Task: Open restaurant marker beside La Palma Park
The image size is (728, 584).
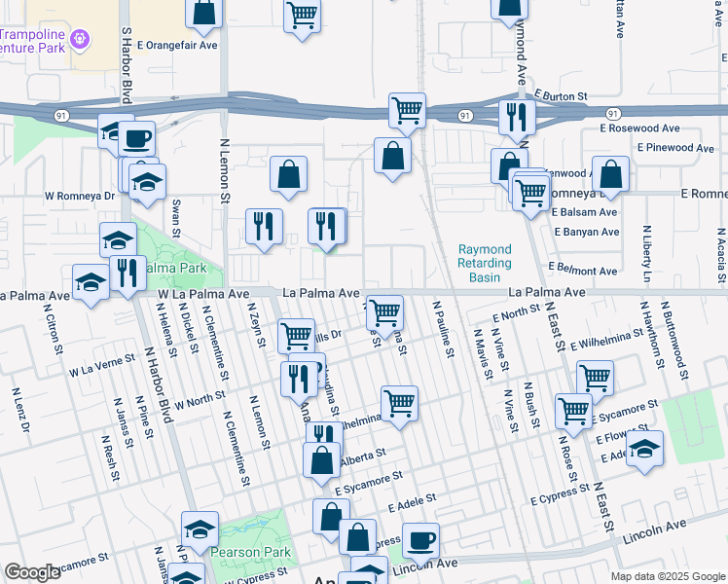Action: (127, 274)
